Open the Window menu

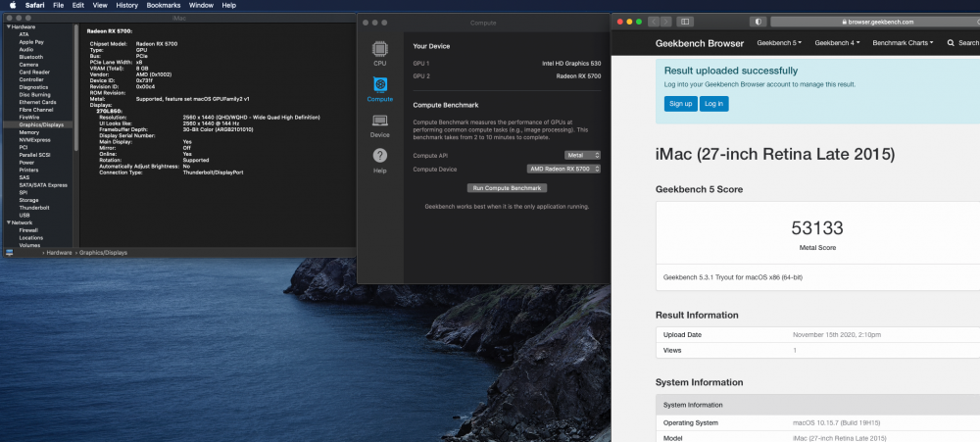(201, 5)
